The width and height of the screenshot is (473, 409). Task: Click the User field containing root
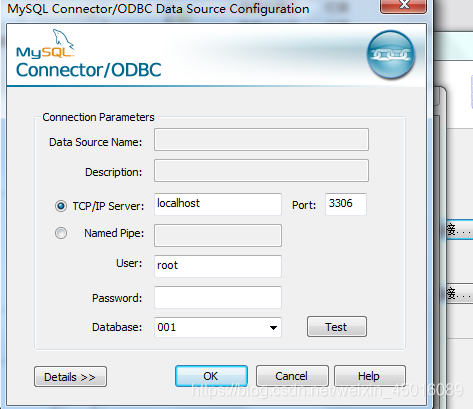point(218,266)
